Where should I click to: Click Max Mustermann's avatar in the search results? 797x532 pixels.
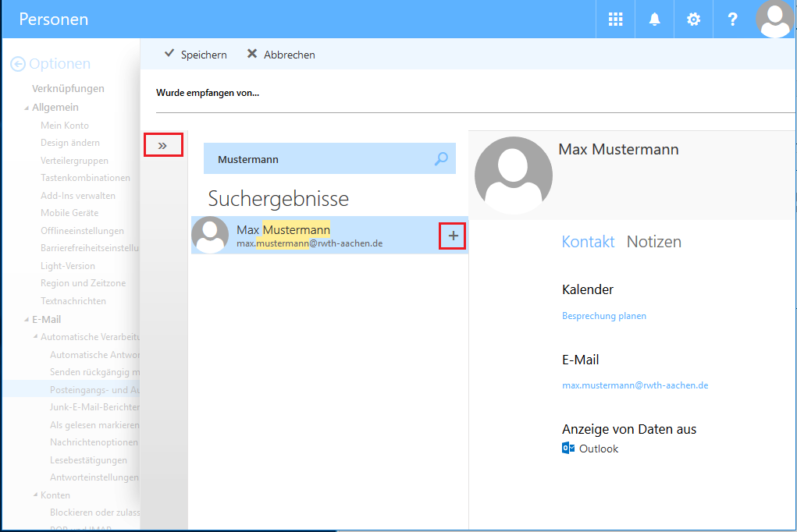click(x=210, y=234)
